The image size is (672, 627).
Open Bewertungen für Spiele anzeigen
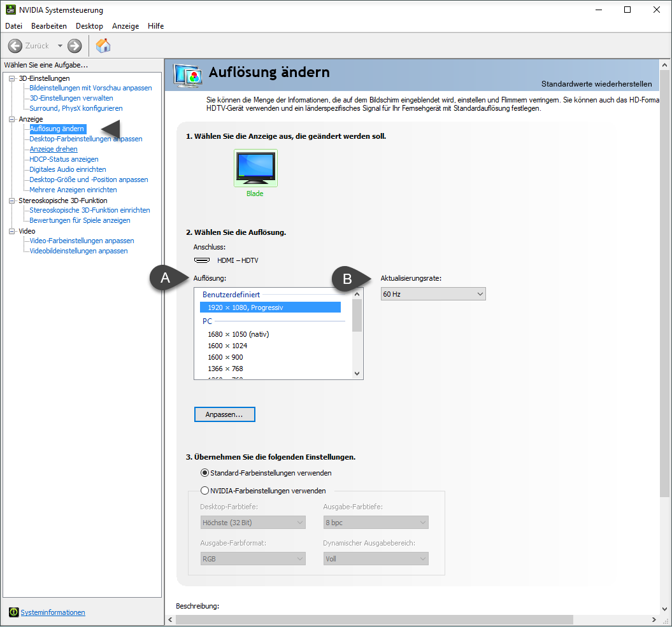click(x=80, y=220)
